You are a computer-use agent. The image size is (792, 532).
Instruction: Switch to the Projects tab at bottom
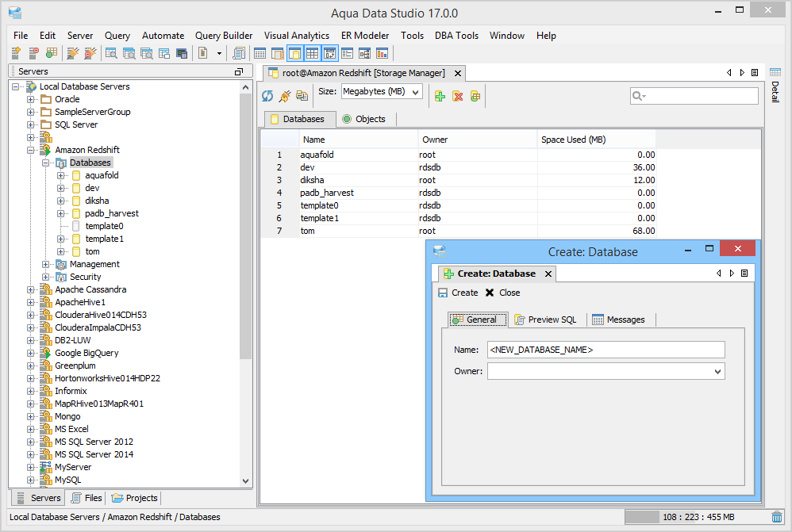coord(135,498)
